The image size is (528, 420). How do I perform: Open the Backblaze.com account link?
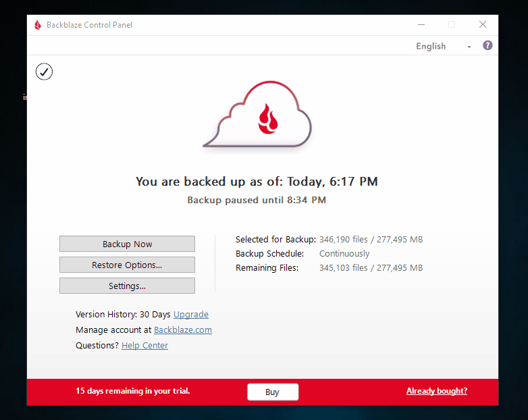pos(183,330)
